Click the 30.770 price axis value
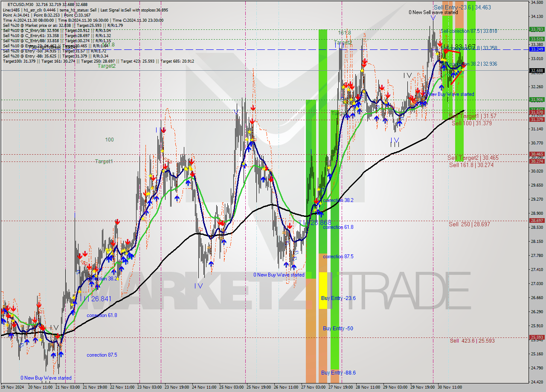546x392 pixels. click(x=537, y=143)
